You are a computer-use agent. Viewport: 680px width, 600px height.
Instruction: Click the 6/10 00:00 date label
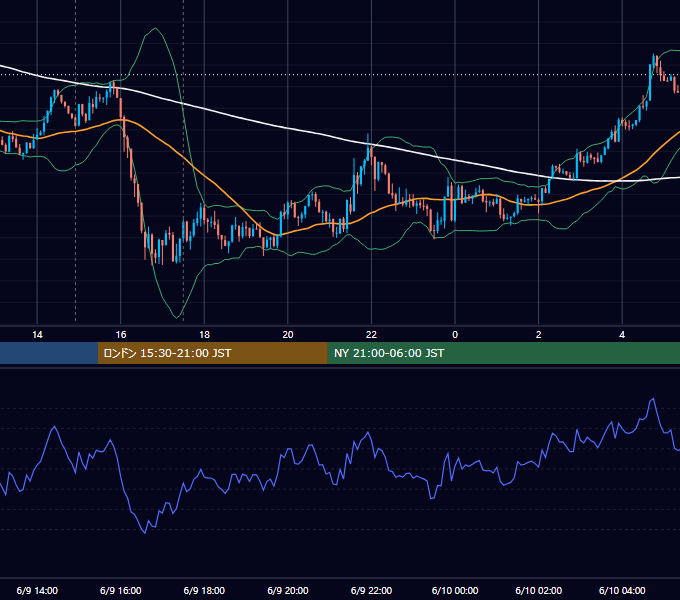pyautogui.click(x=455, y=590)
